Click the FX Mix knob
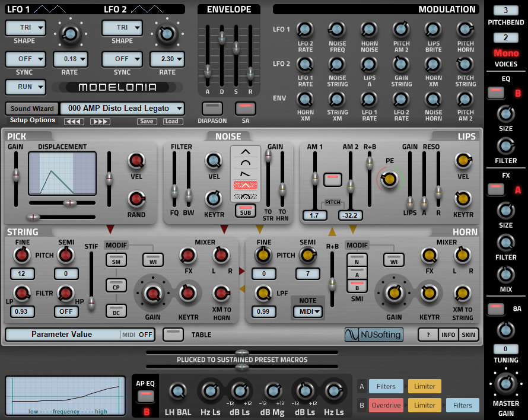 [x=506, y=275]
